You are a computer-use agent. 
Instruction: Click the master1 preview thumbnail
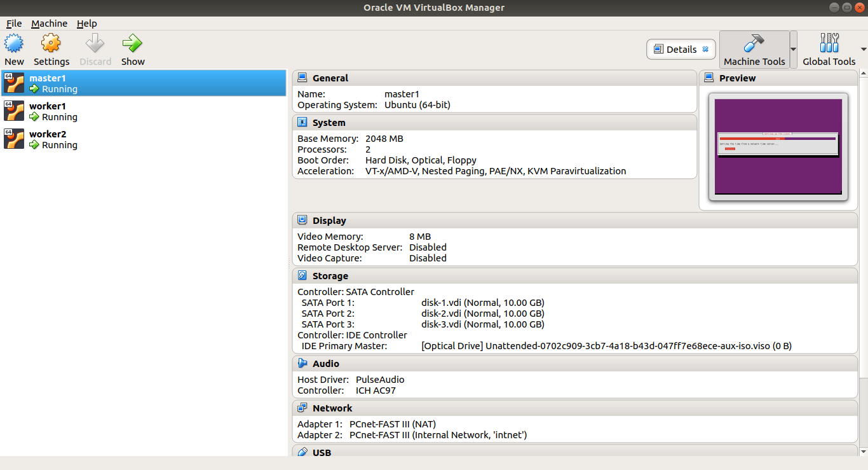point(778,146)
